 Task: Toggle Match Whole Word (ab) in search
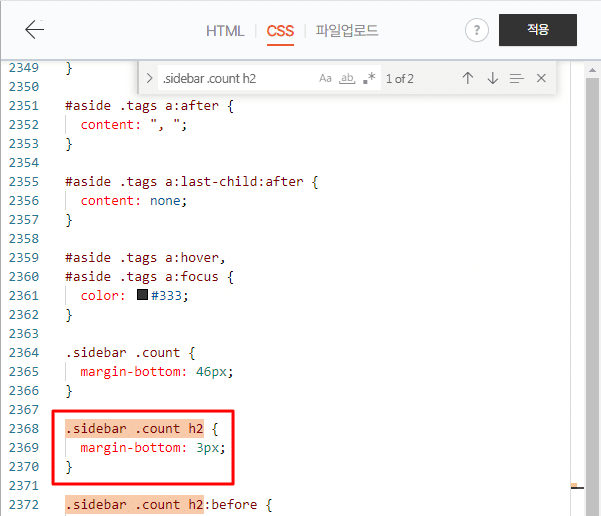(347, 79)
